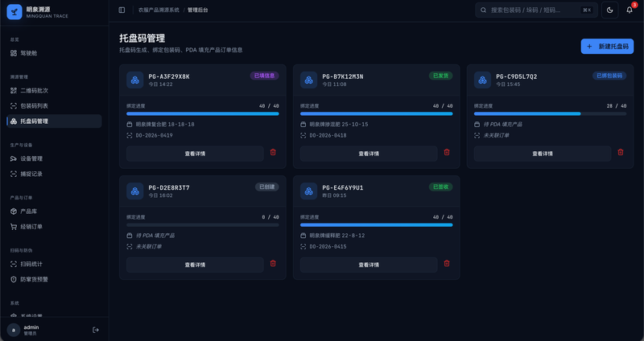Delete pallet PG-A3F29X8K with trash icon
Viewport: 644px width, 341px height.
click(x=273, y=152)
